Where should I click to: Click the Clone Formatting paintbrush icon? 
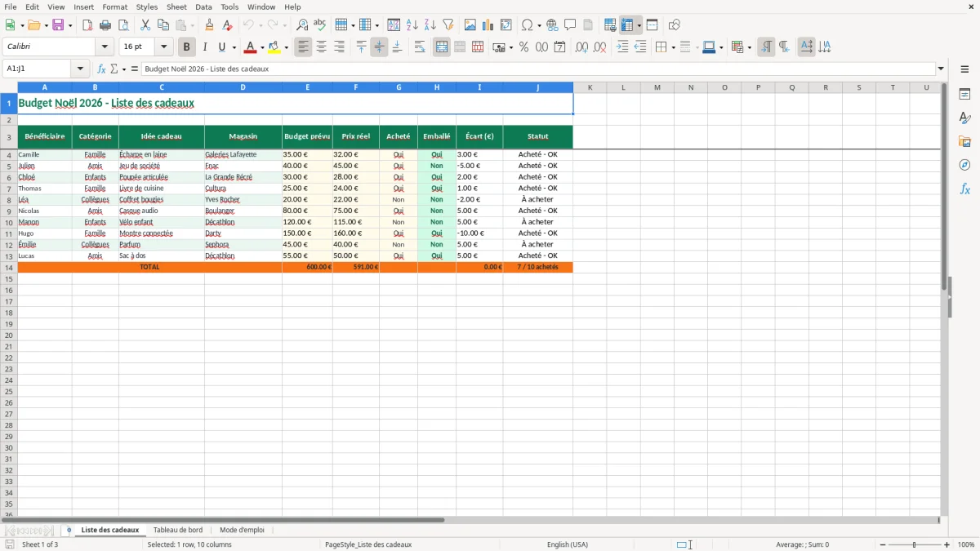point(210,25)
